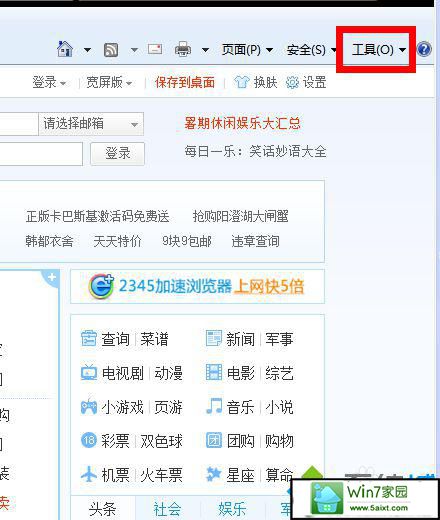Switch to the 社会 news tab
Image resolution: width=440 pixels, height=520 pixels.
tap(167, 509)
